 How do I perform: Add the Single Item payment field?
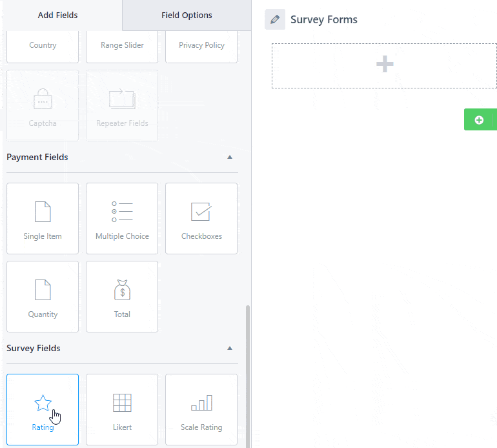pyautogui.click(x=43, y=218)
